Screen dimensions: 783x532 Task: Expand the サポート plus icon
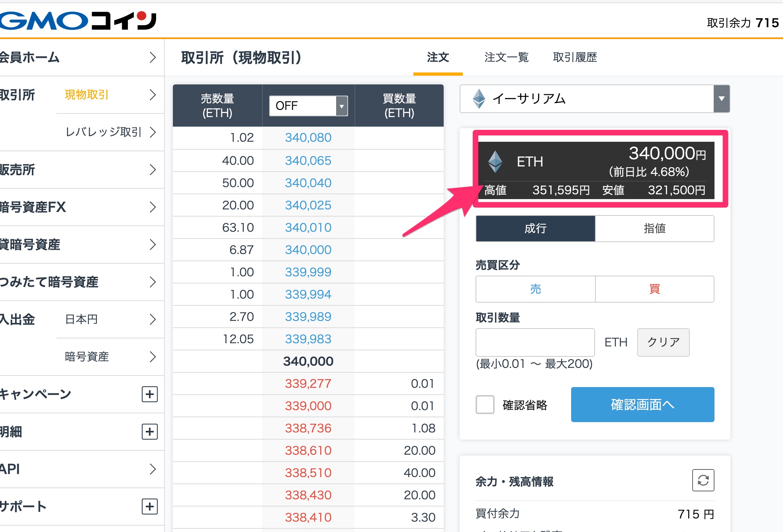click(x=150, y=507)
